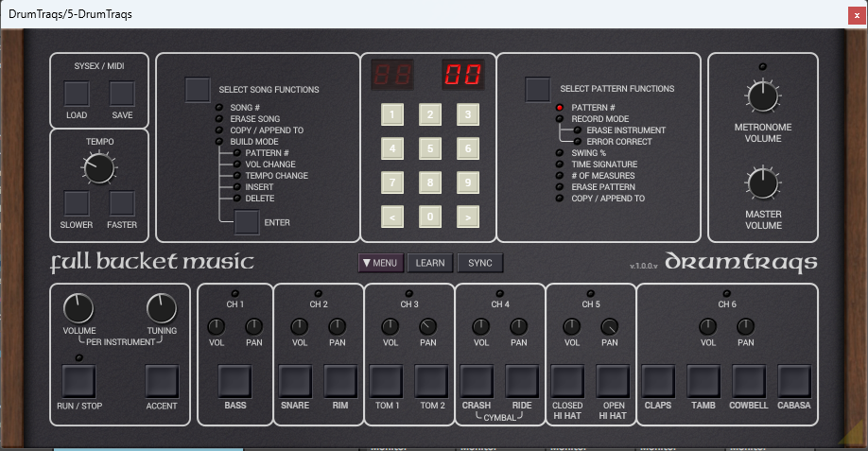Screen dimensions: 868x451
Task: Trigger the TOM 1 pad
Action: tap(386, 381)
